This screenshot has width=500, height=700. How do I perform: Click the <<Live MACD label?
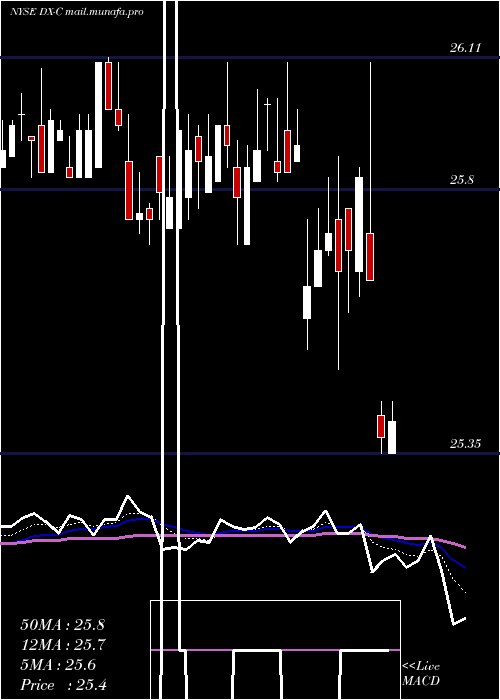421,673
